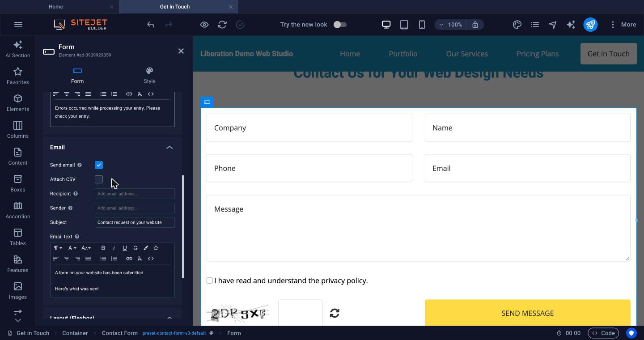Check the privacy policy checkbox
The image size is (644, 340).
click(209, 280)
